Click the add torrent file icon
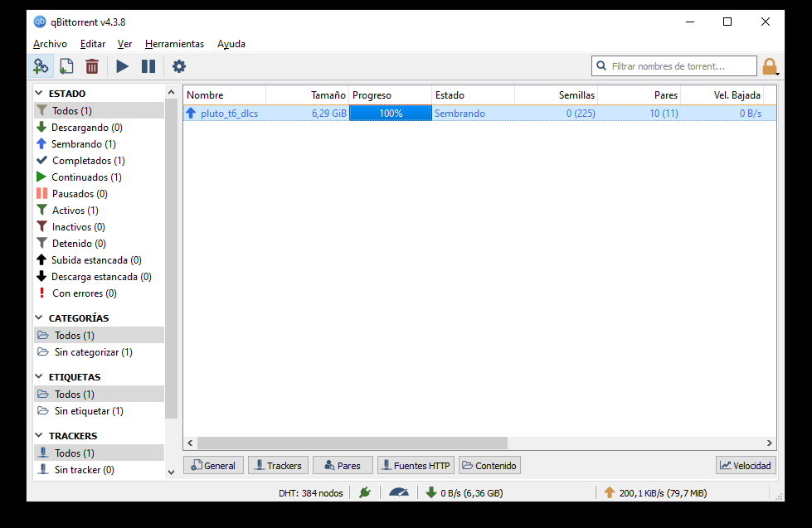This screenshot has width=812, height=528. (66, 66)
